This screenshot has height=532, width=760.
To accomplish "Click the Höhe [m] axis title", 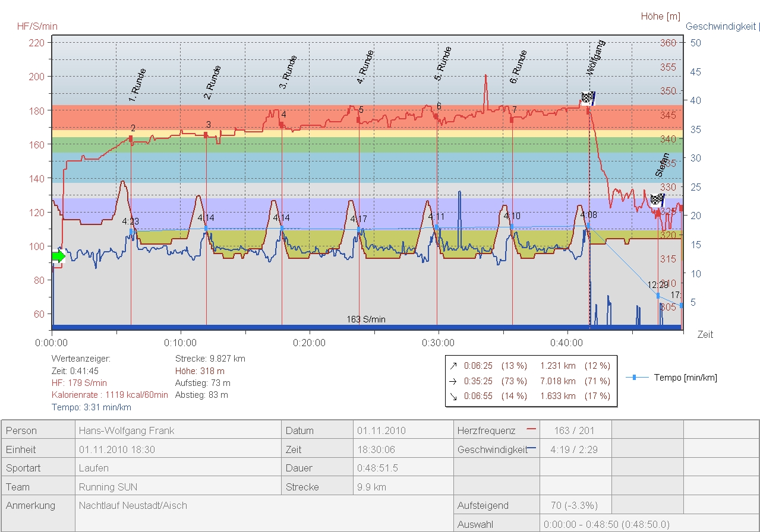I will (660, 17).
